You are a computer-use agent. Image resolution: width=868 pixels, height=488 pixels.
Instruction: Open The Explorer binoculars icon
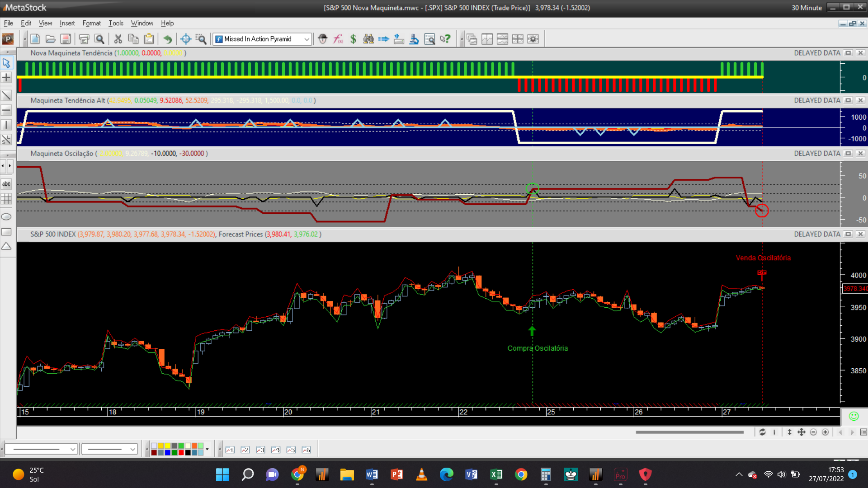[368, 39]
